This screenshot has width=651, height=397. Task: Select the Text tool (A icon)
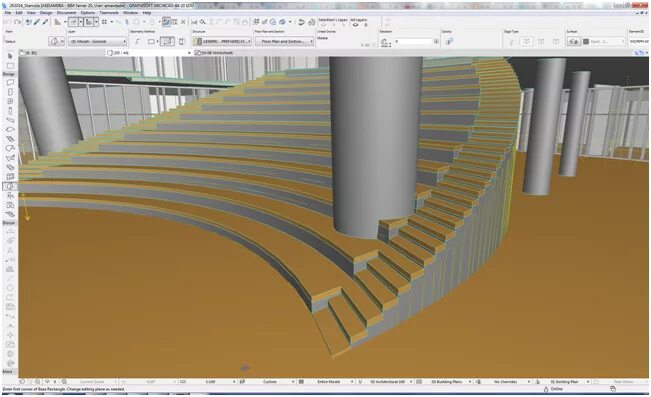pyautogui.click(x=10, y=250)
